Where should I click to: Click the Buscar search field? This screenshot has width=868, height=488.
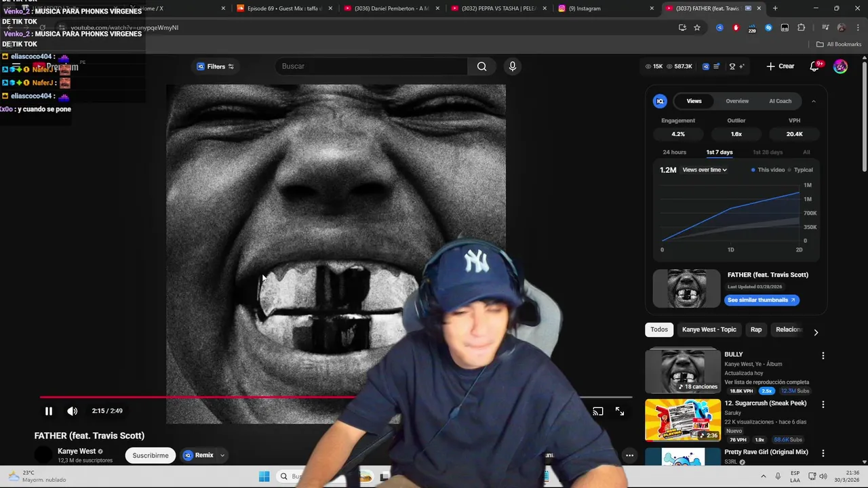tap(372, 66)
